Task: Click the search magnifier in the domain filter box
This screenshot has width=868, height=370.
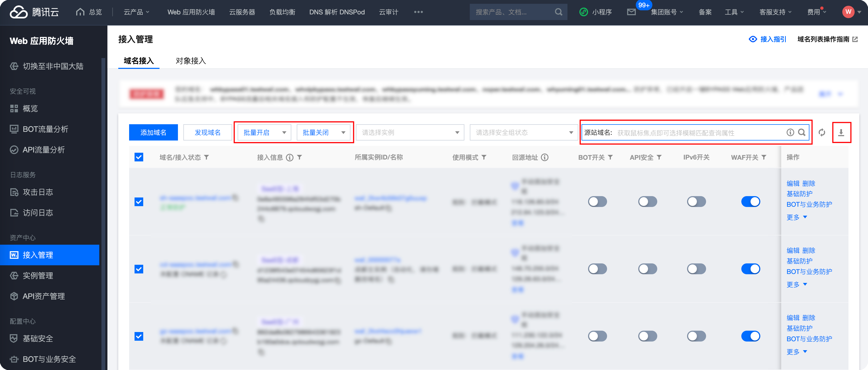Action: coord(802,132)
